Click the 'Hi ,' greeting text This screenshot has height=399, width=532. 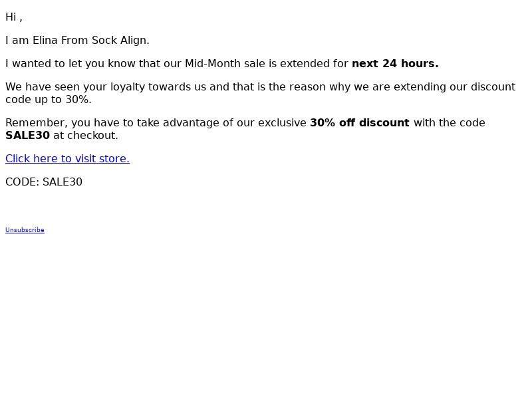[14, 17]
